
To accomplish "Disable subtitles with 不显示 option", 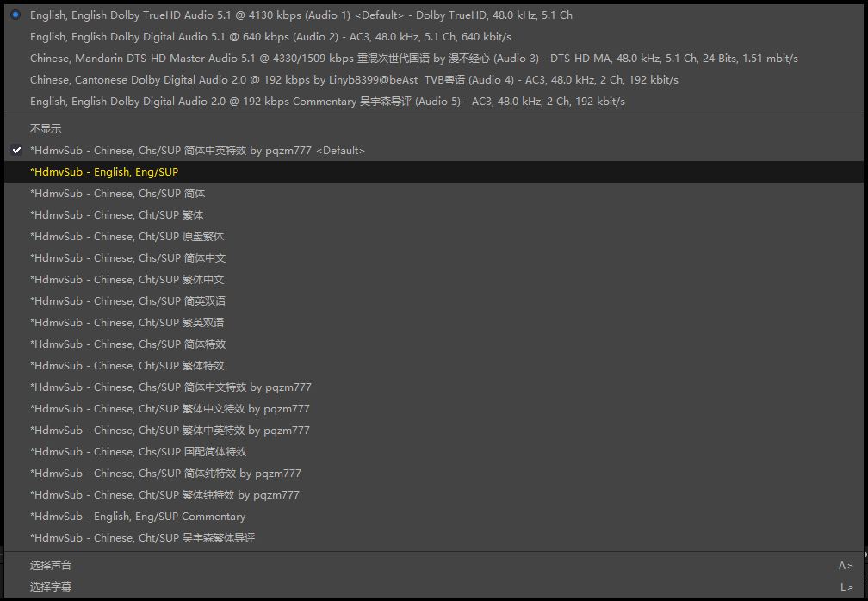I will [46, 129].
